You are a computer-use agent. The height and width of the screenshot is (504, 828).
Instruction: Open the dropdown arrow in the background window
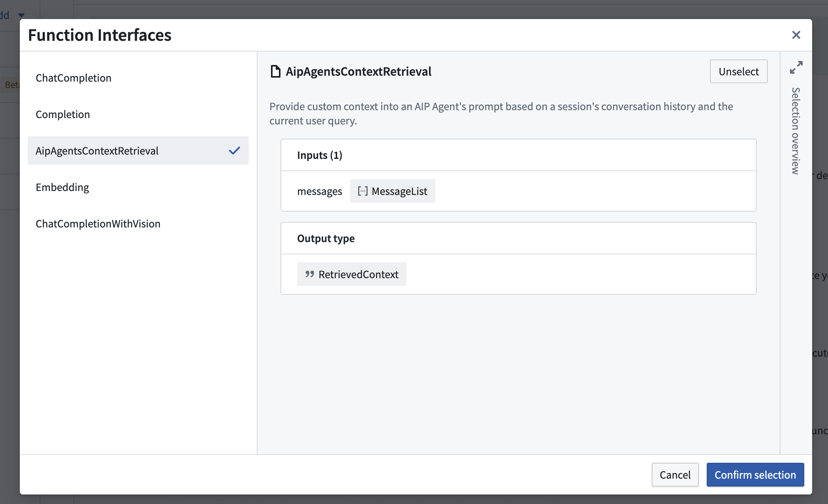(x=21, y=15)
